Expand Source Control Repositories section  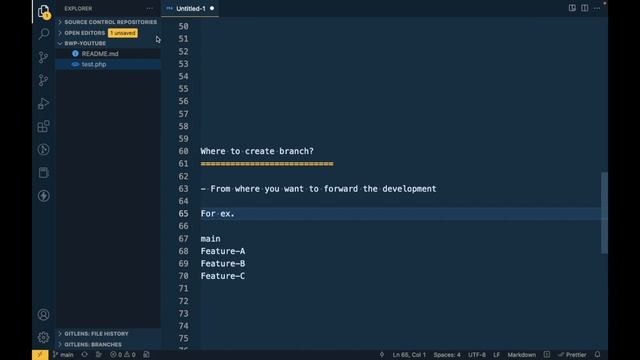[x=108, y=22]
